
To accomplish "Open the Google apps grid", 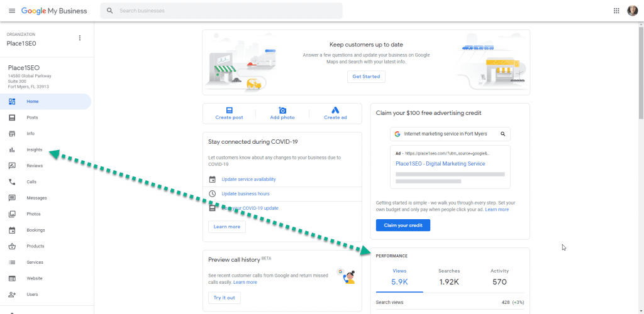I will click(616, 11).
